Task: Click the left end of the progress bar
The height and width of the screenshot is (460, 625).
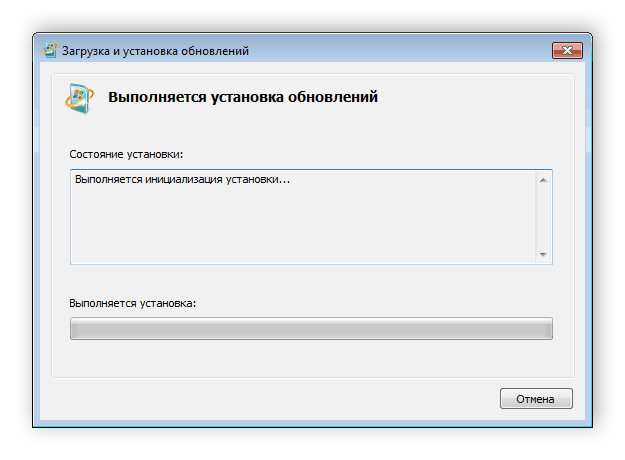Action: [76, 329]
